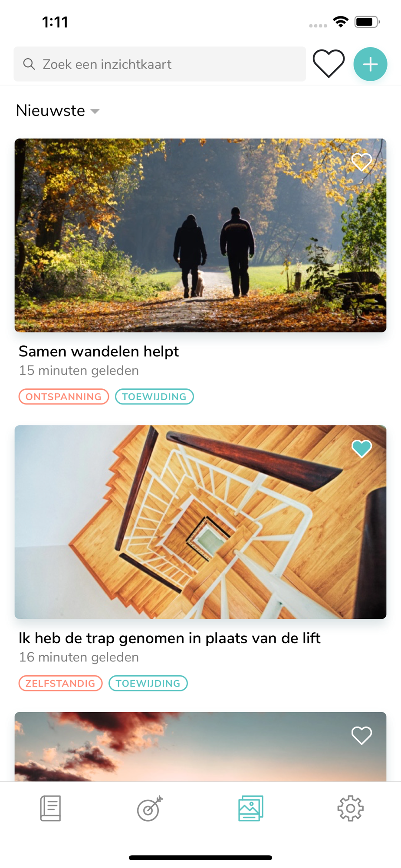Open the settings gear tab
This screenshot has width=401, height=868.
(351, 808)
